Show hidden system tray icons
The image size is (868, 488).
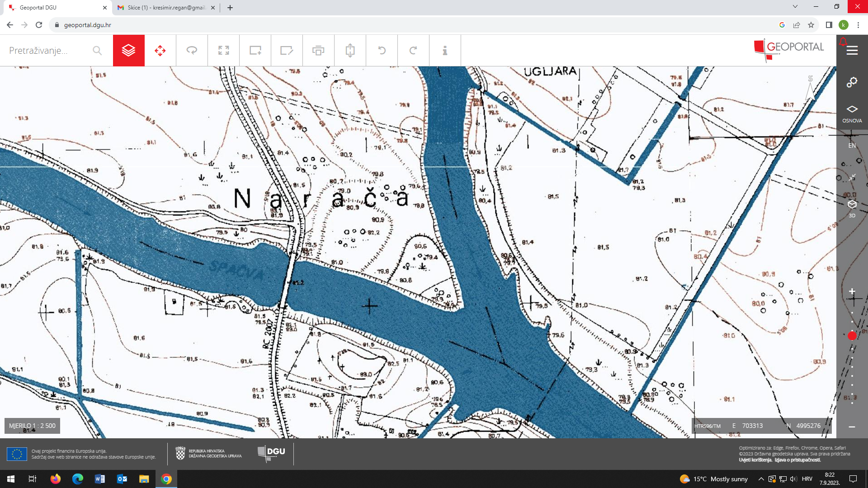click(761, 479)
